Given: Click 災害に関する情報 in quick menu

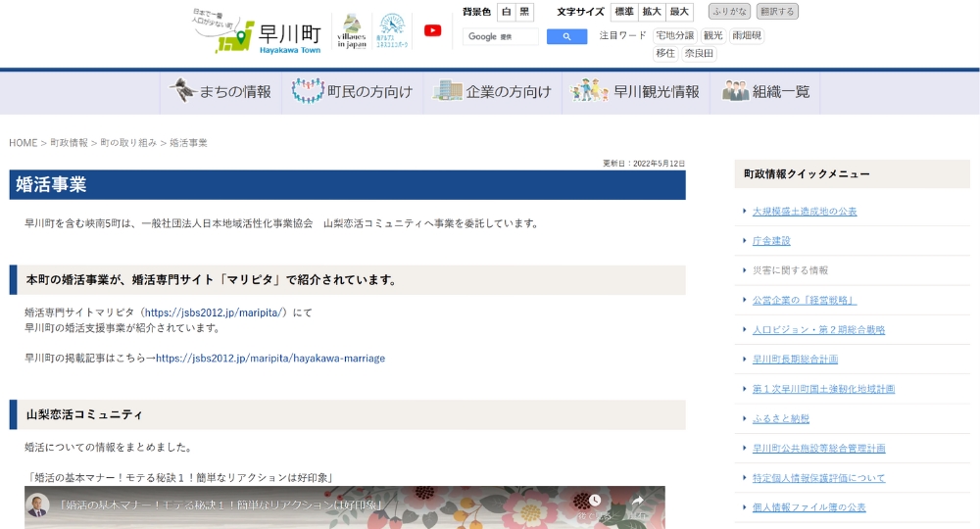Looking at the screenshot, I should 790,270.
